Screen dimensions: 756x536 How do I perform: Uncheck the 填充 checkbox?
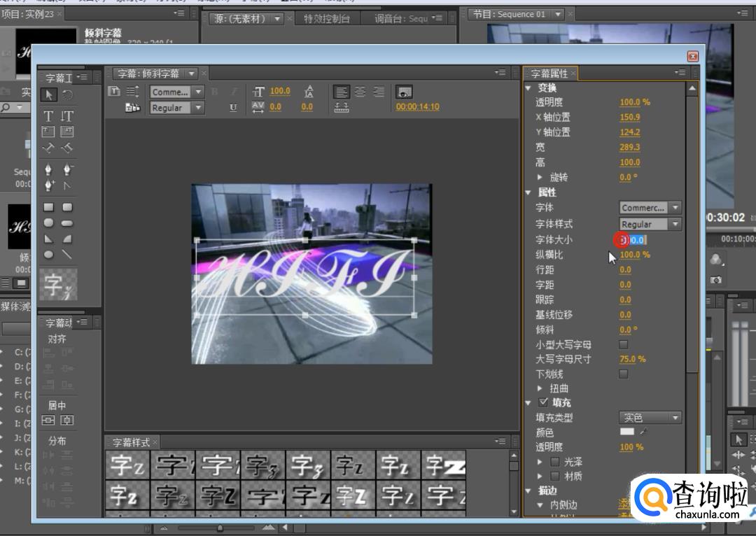point(543,402)
